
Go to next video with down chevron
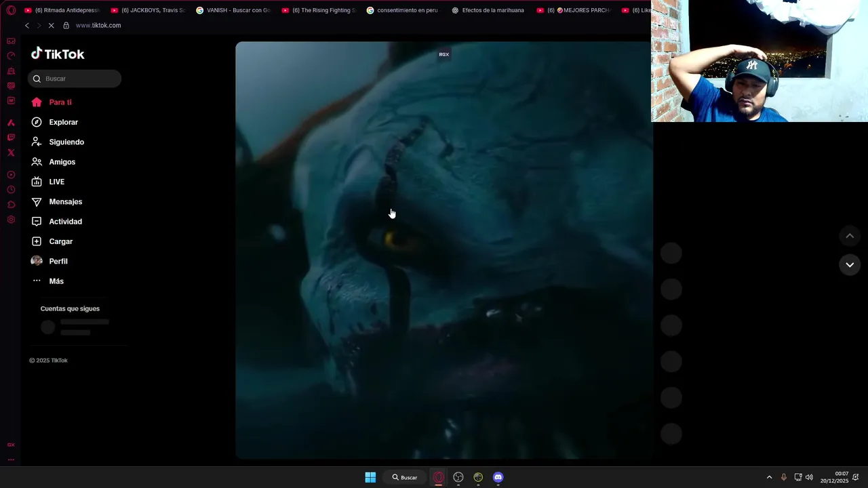coord(850,264)
